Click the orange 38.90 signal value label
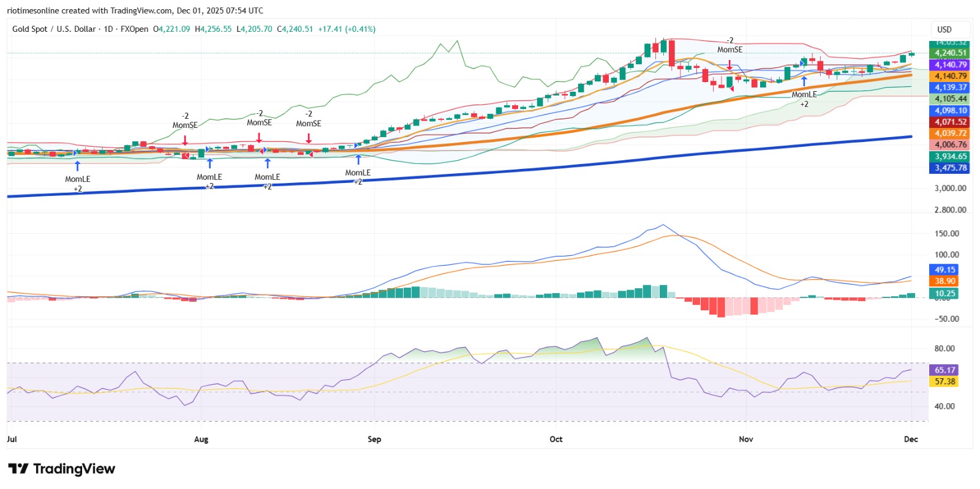Image resolution: width=980 pixels, height=489 pixels. click(x=944, y=282)
